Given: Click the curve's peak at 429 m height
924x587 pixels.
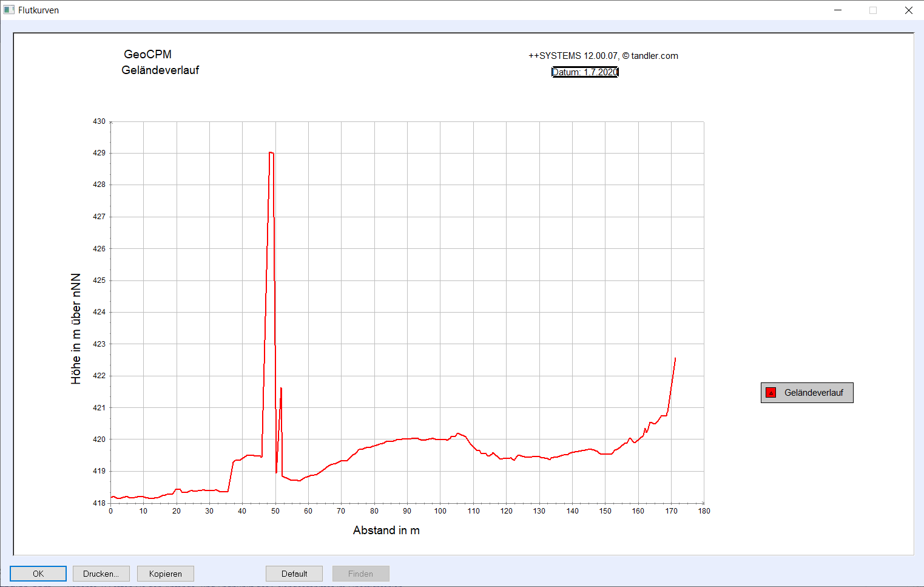Looking at the screenshot, I should (x=271, y=153).
